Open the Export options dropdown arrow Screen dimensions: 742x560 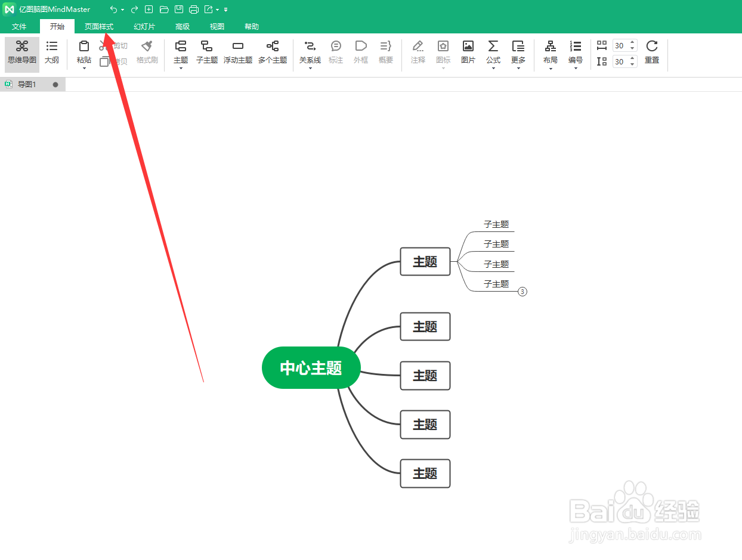point(218,10)
